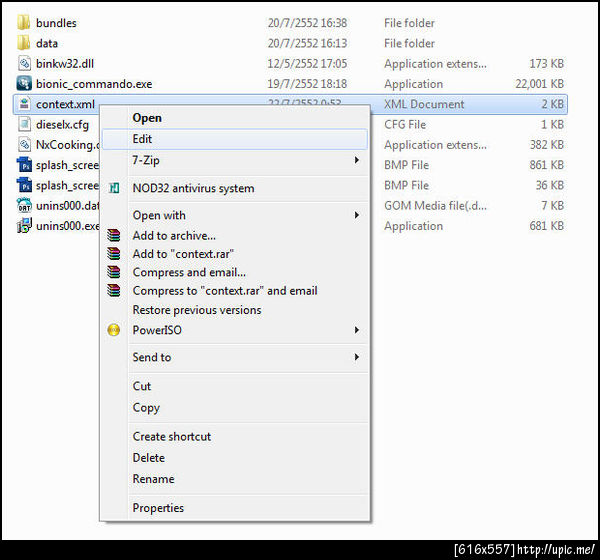Open the PowerISO menu entry
This screenshot has width=600, height=560.
point(235,330)
